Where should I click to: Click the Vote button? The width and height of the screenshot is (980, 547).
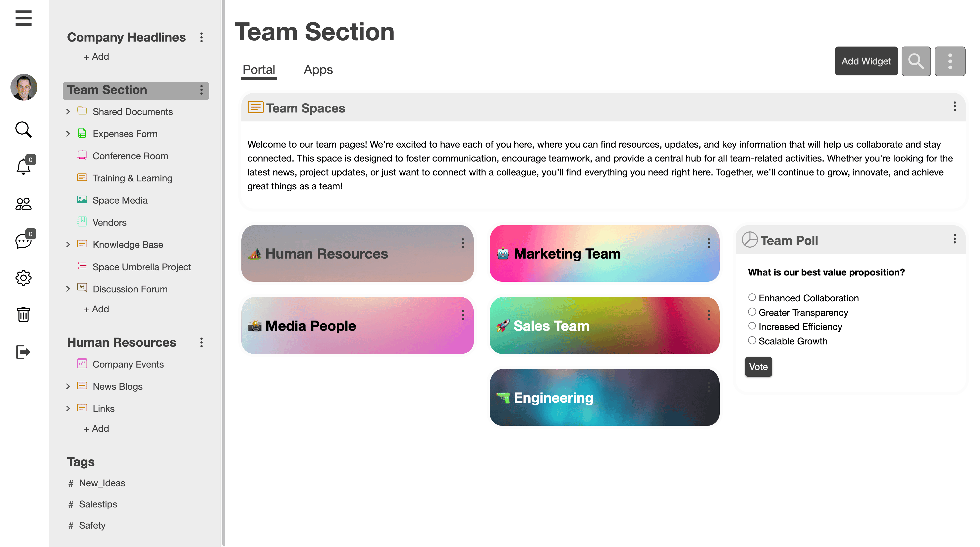click(758, 366)
